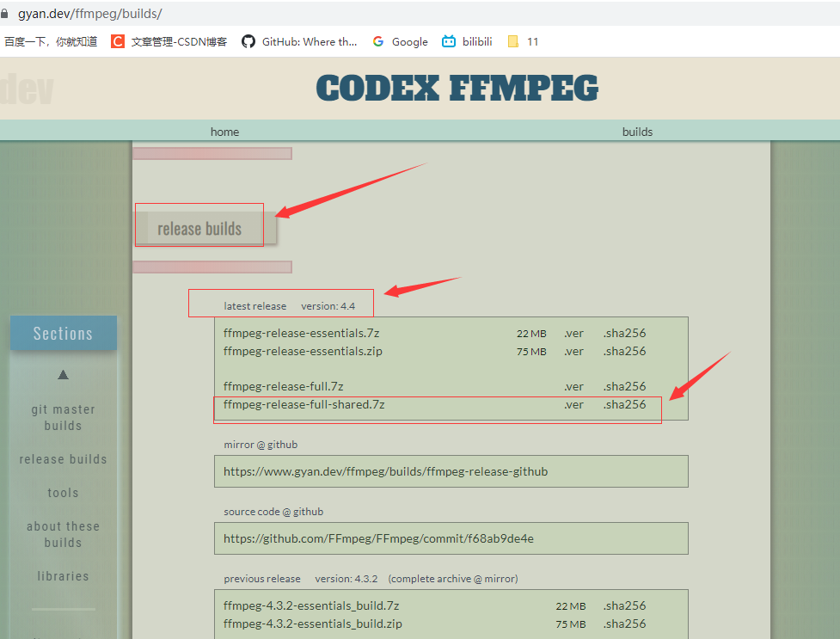
Task: Download ffmpeg-release-full-shared.7z
Action: [304, 405]
